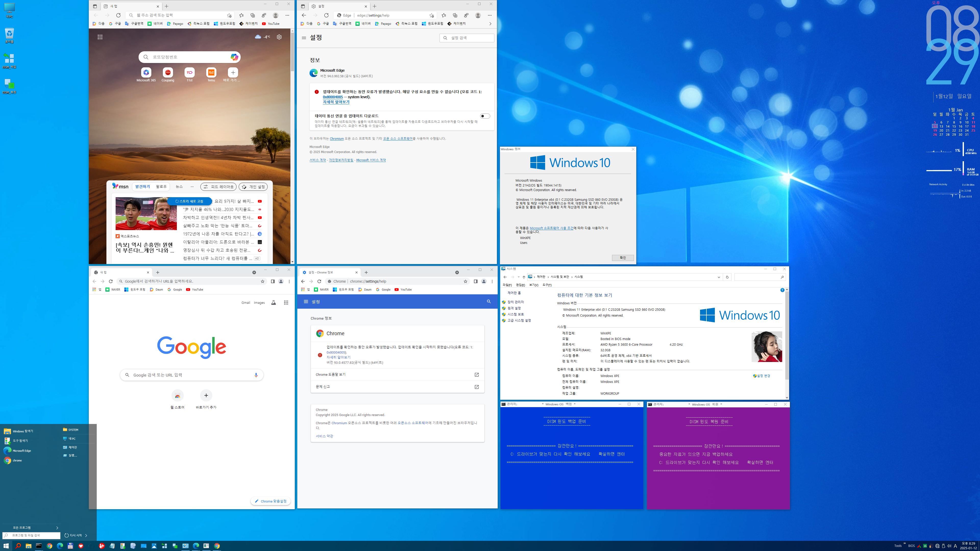This screenshot has width=980, height=551.
Task: Open tab search dropdown in Chrome settings window
Action: (457, 272)
